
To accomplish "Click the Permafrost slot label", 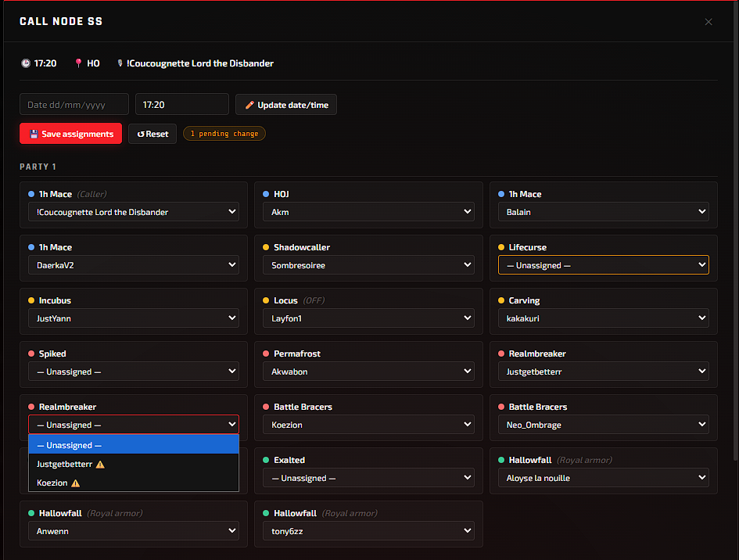I will pos(297,354).
